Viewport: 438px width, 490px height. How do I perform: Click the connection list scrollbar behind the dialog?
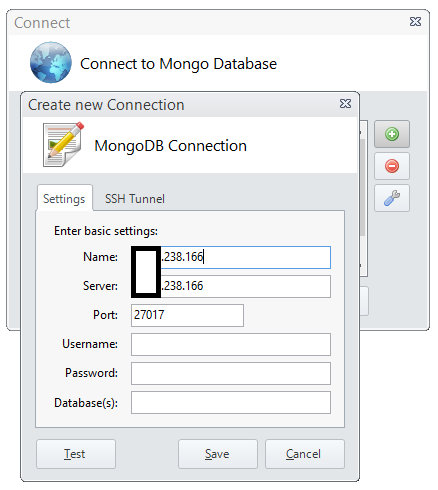363,188
